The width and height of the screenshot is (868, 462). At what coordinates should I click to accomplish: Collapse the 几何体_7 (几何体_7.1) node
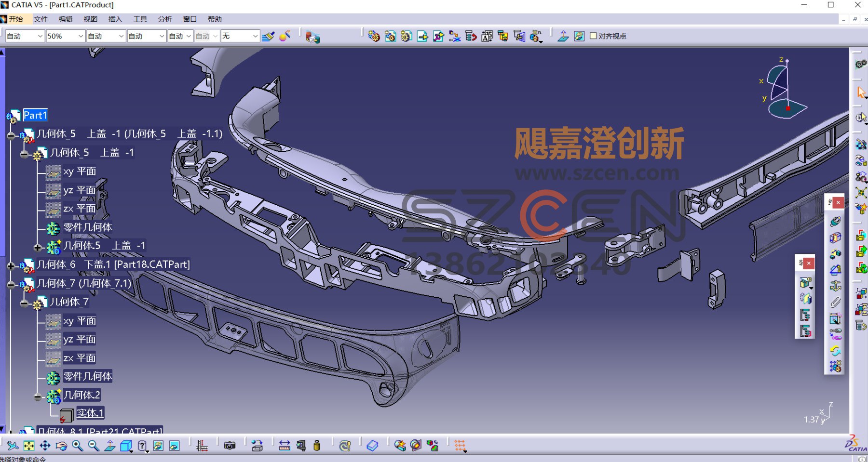(x=11, y=285)
